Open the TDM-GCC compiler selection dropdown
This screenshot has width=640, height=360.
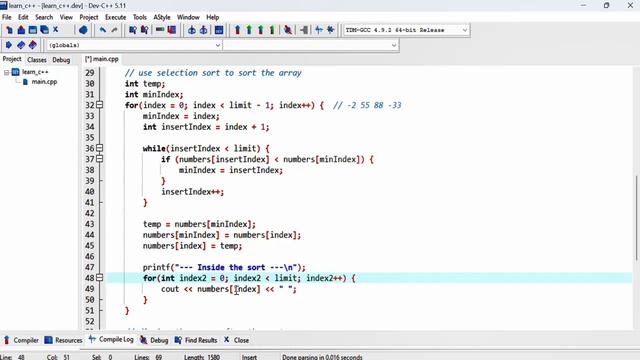[464, 30]
